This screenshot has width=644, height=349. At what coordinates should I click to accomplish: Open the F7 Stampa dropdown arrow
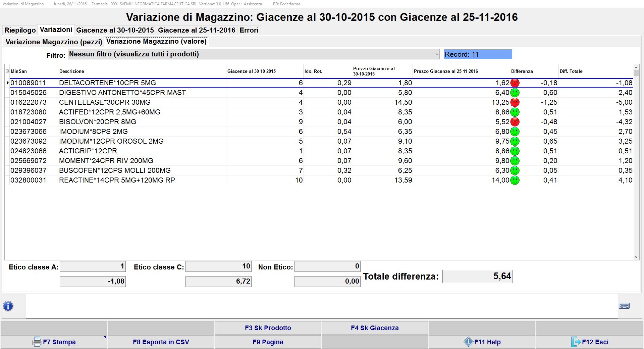(x=105, y=338)
